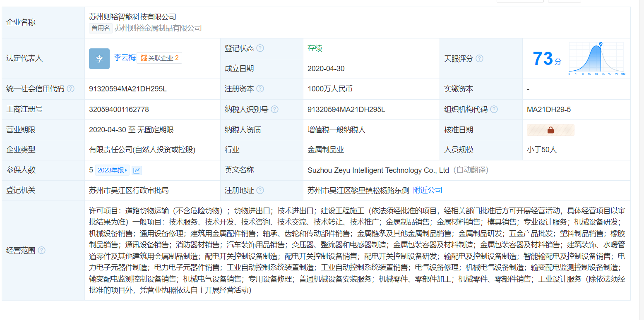Screen dimensions: 644x320
Task: Click the 天眼评分 help question icon
Action: point(479,59)
